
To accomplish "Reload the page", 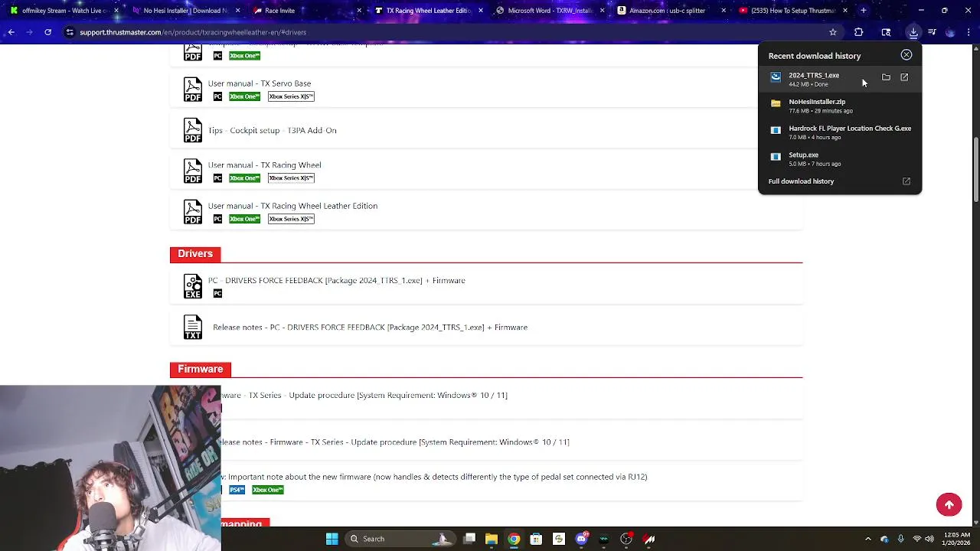I will pos(47,32).
